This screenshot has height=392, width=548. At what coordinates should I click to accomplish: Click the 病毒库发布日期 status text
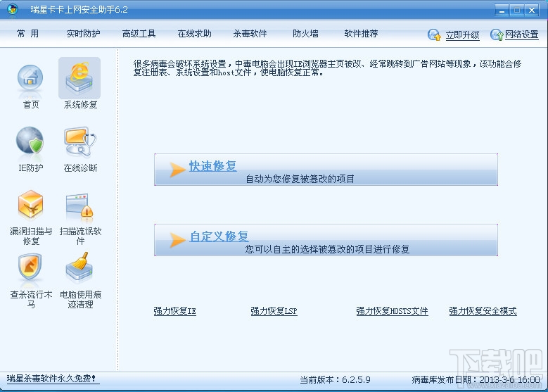click(x=476, y=380)
